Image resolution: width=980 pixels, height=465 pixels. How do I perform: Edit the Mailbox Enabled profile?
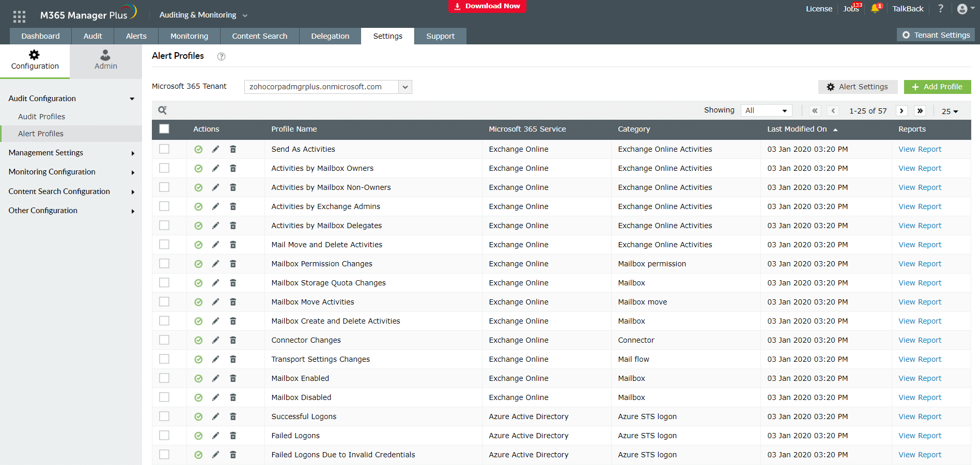(215, 378)
